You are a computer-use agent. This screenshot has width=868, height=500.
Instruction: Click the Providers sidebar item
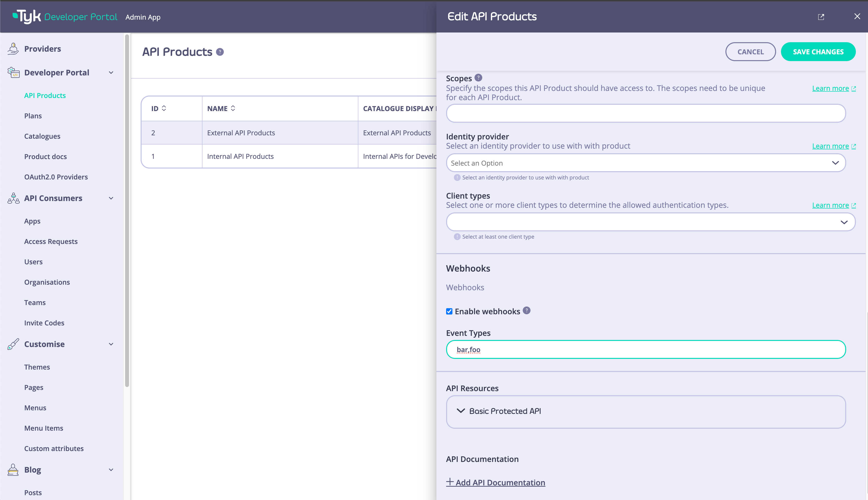(43, 49)
